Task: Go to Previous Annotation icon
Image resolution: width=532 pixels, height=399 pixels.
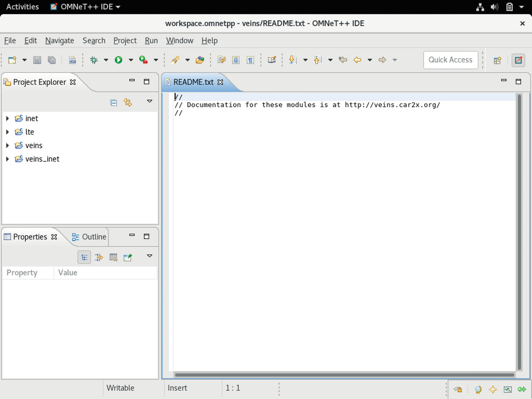Action: pos(318,60)
